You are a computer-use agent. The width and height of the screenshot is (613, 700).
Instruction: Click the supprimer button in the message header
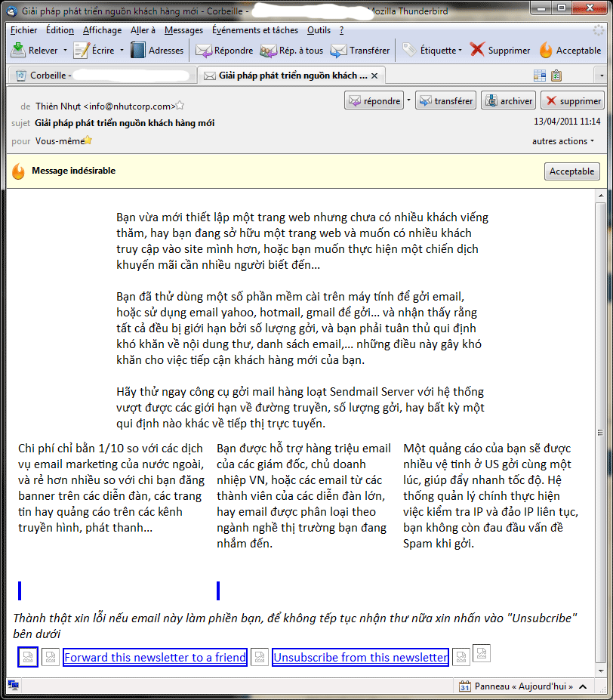(x=572, y=100)
